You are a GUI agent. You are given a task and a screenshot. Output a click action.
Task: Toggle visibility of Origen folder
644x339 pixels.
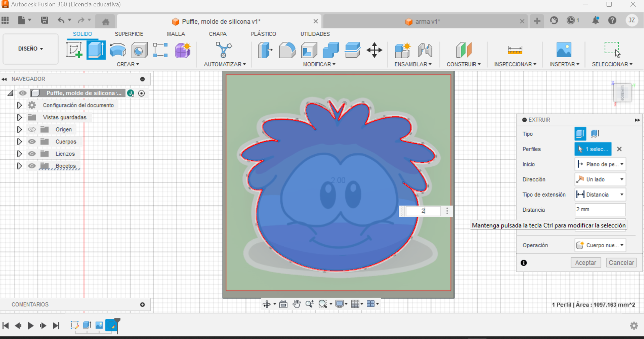pos(32,129)
